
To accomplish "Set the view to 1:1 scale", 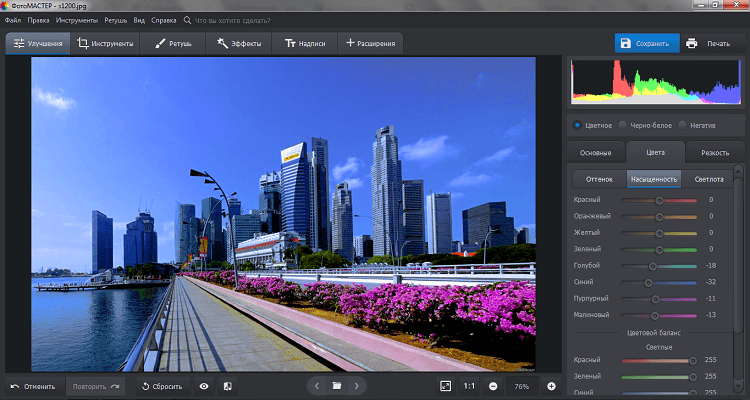I will [470, 385].
